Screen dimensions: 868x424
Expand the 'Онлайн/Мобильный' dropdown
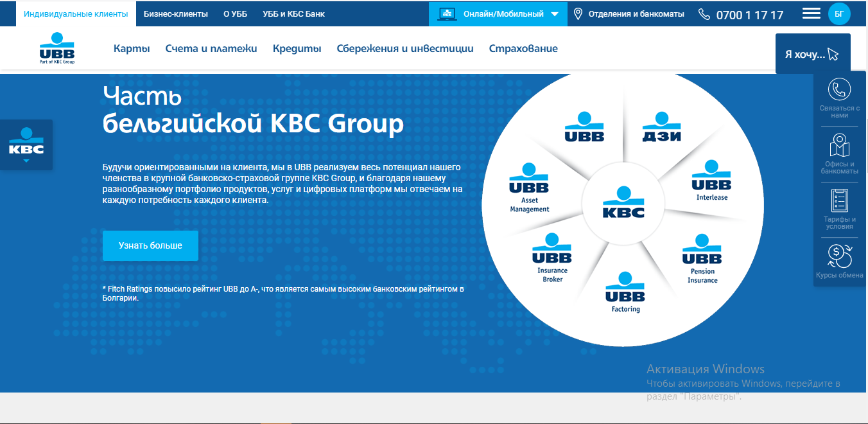click(498, 13)
